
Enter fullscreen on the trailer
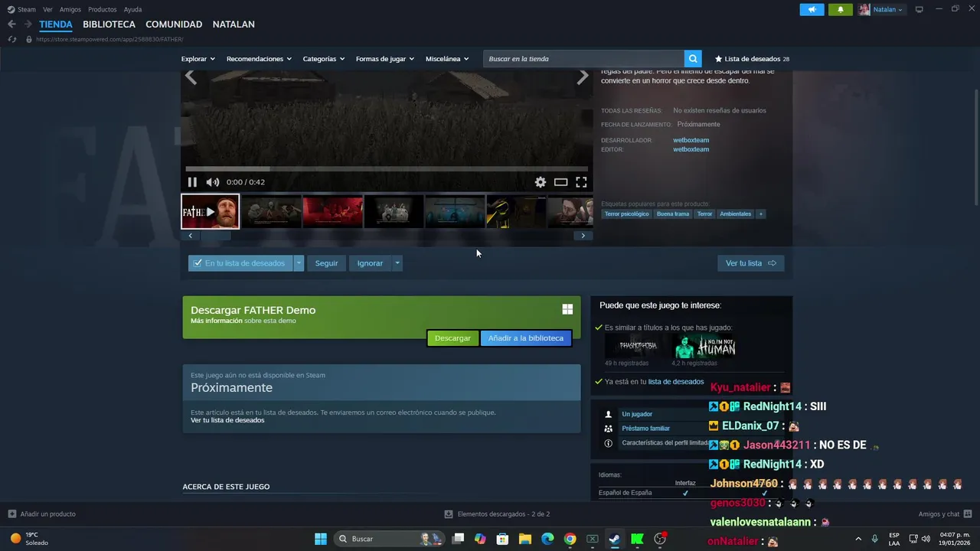[x=581, y=182]
